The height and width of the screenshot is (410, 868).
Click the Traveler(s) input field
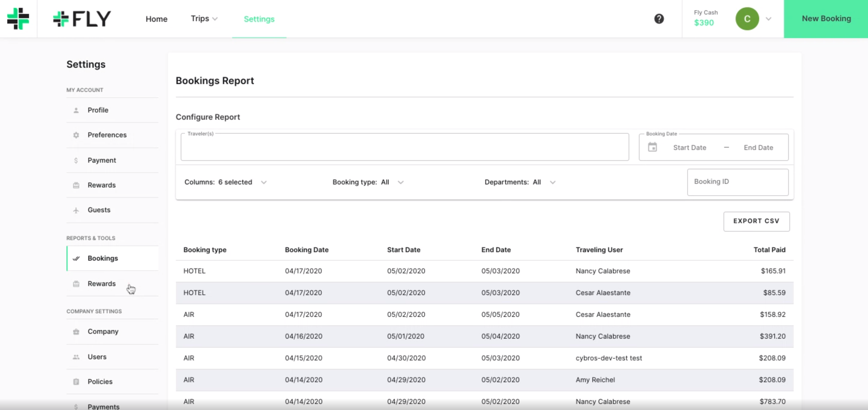(405, 147)
